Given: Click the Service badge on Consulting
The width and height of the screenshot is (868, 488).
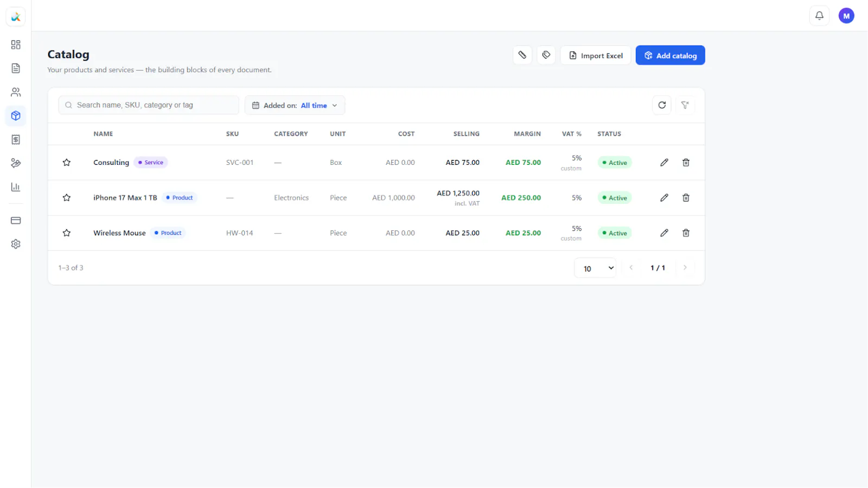Looking at the screenshot, I should pyautogui.click(x=151, y=163).
